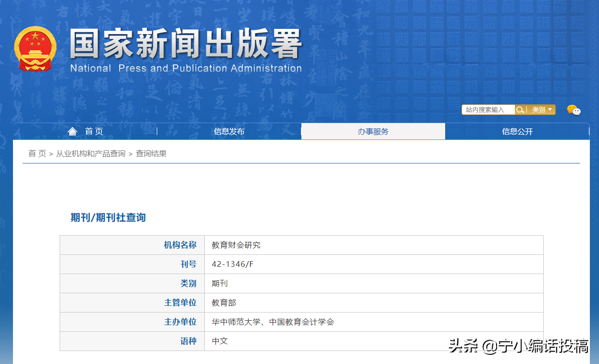Click the 刊号 label cell
Image resolution: width=599 pixels, height=364 pixels.
(x=132, y=264)
